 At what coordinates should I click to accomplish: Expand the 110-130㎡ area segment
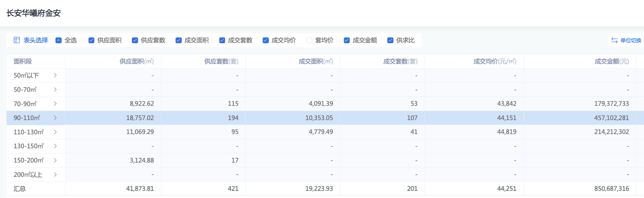point(55,132)
